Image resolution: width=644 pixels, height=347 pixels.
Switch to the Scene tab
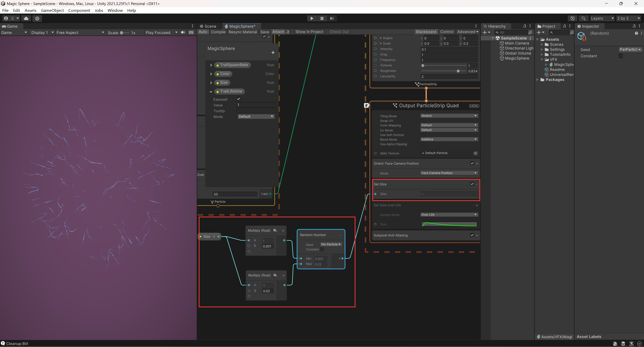click(208, 26)
